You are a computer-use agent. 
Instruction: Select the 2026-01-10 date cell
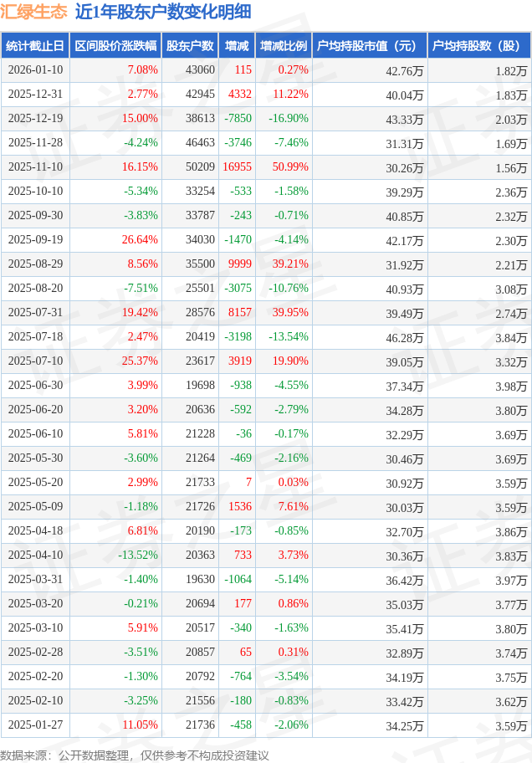[35, 70]
